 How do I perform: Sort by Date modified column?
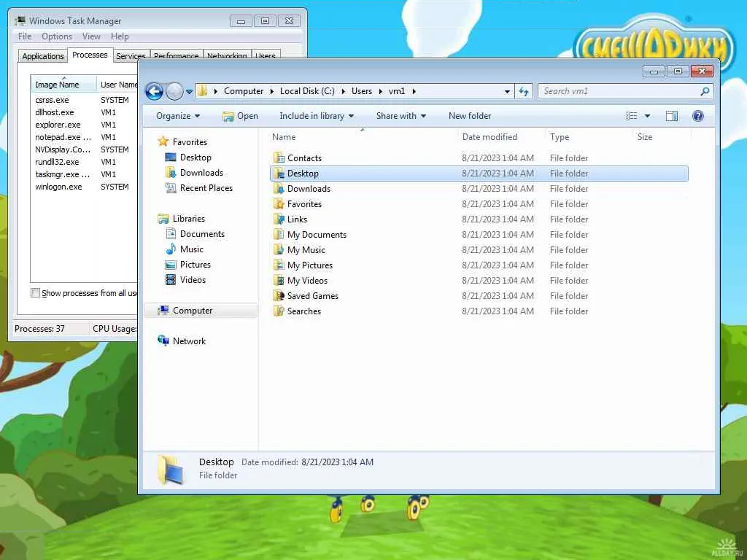point(502,136)
